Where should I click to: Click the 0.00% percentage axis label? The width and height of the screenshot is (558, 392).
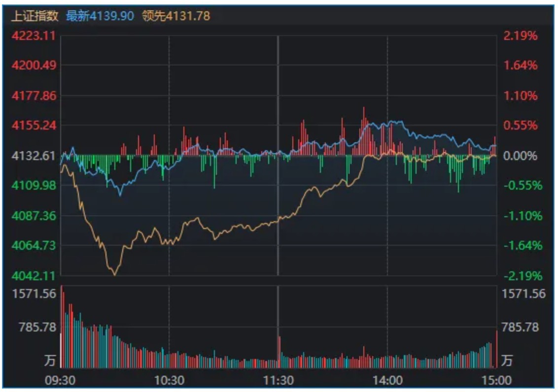click(x=521, y=156)
